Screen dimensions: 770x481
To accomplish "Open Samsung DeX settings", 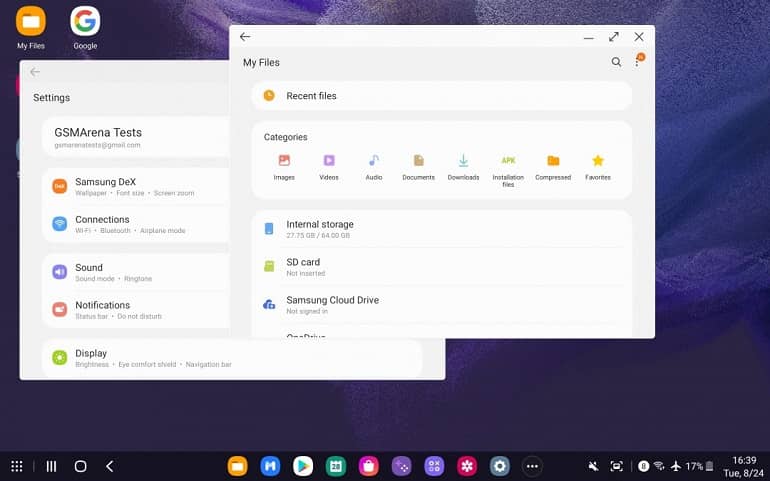I will coord(136,187).
